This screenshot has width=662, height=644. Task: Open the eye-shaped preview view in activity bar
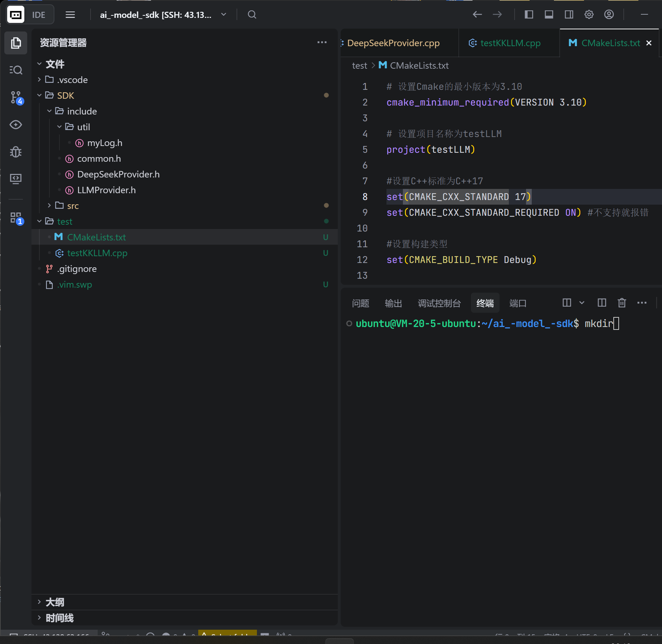(x=16, y=125)
